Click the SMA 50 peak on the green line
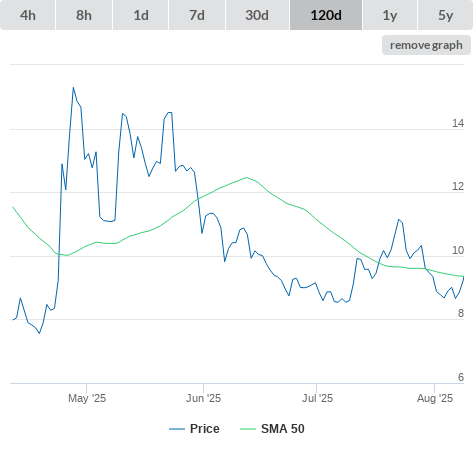 [247, 177]
